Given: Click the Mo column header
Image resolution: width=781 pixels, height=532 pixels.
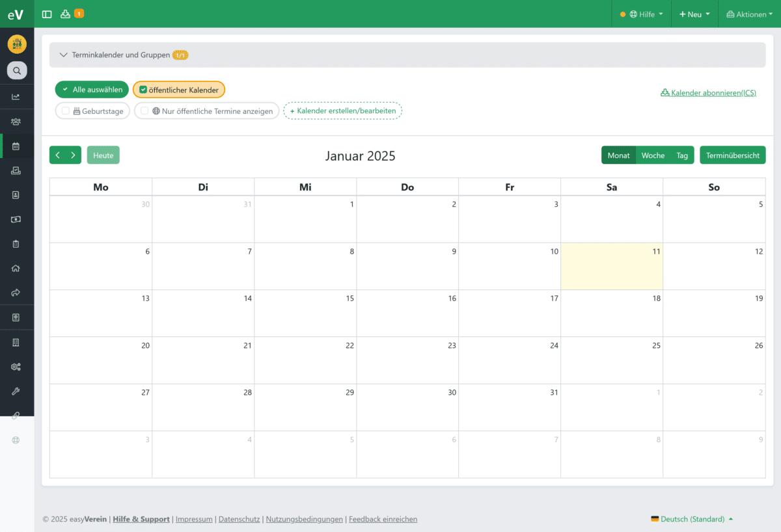Looking at the screenshot, I should pyautogui.click(x=101, y=187).
